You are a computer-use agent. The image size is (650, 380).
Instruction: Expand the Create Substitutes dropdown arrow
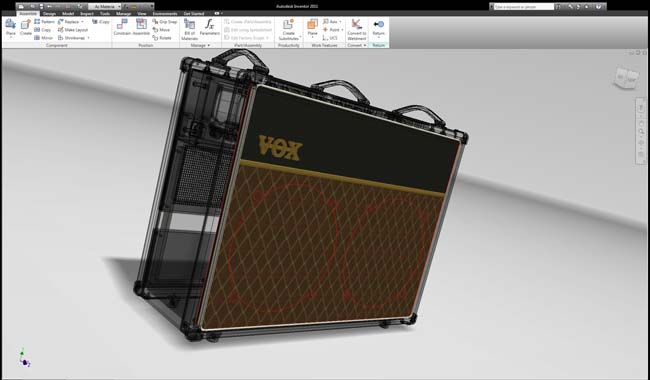pyautogui.click(x=300, y=38)
